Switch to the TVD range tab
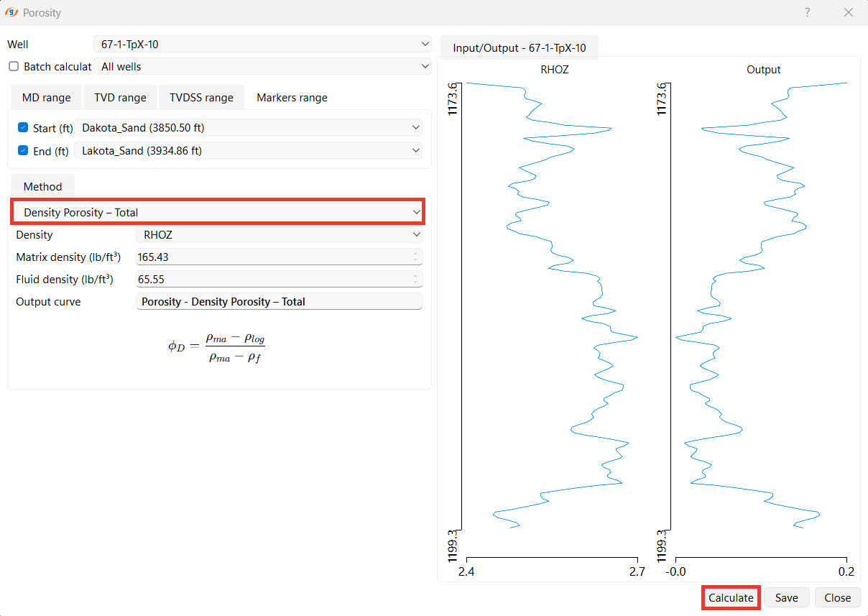Screen dimensions: 868x616 [x=120, y=97]
